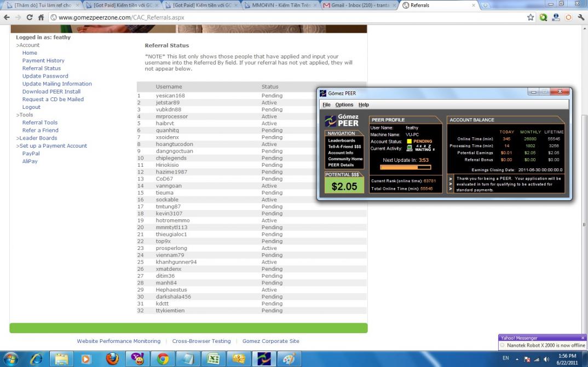Open Yahoo Messenger from taskbar
Image resolution: width=588 pixels, height=367 pixels.
tap(137, 359)
